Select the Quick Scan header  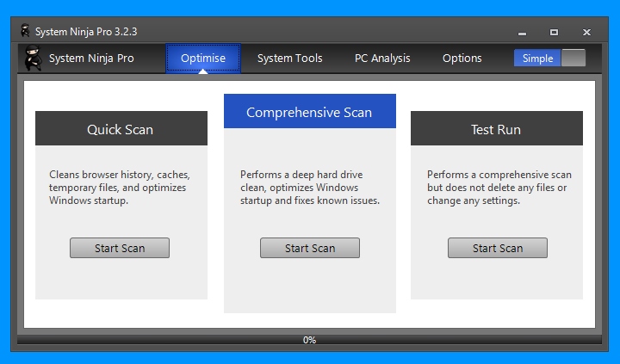point(121,128)
